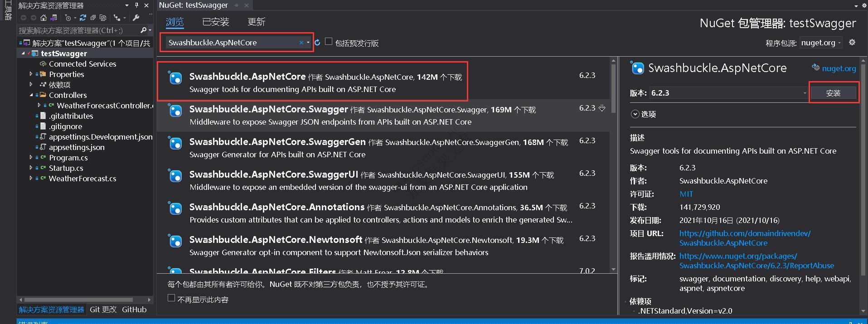This screenshot has width=868, height=324.
Task: Clear the Swashbuckle.AspNetCore search text
Action: pos(301,43)
